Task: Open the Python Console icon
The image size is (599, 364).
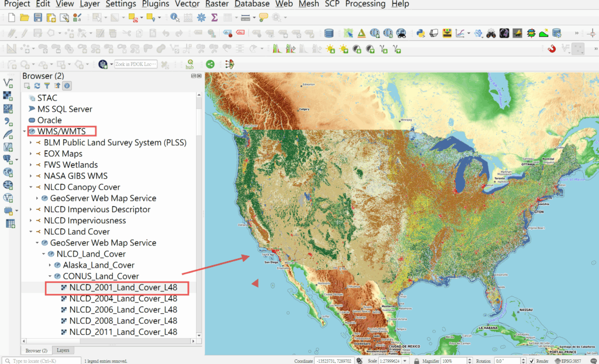Action: [419, 33]
